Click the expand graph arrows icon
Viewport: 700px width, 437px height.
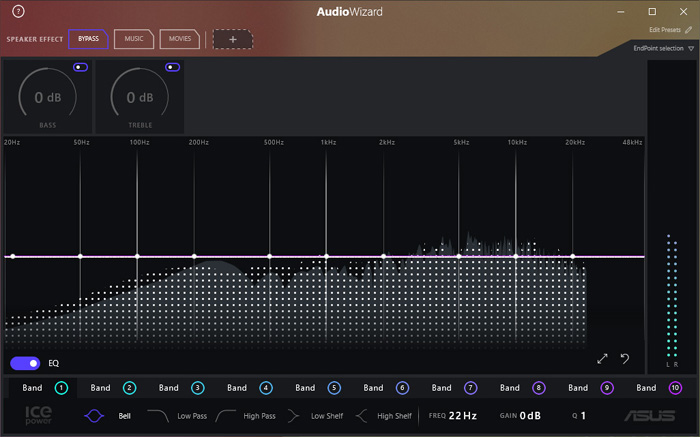point(602,358)
